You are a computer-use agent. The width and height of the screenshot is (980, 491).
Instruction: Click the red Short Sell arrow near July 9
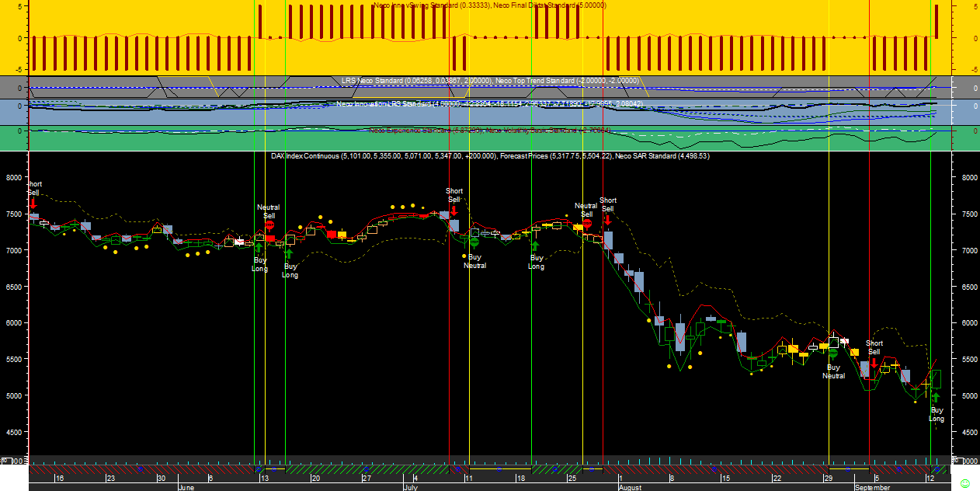tap(454, 210)
